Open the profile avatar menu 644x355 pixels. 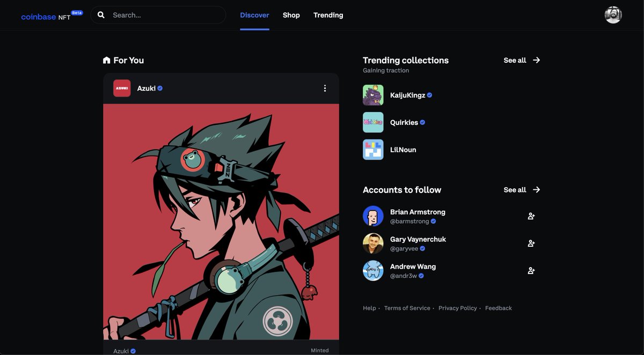613,15
